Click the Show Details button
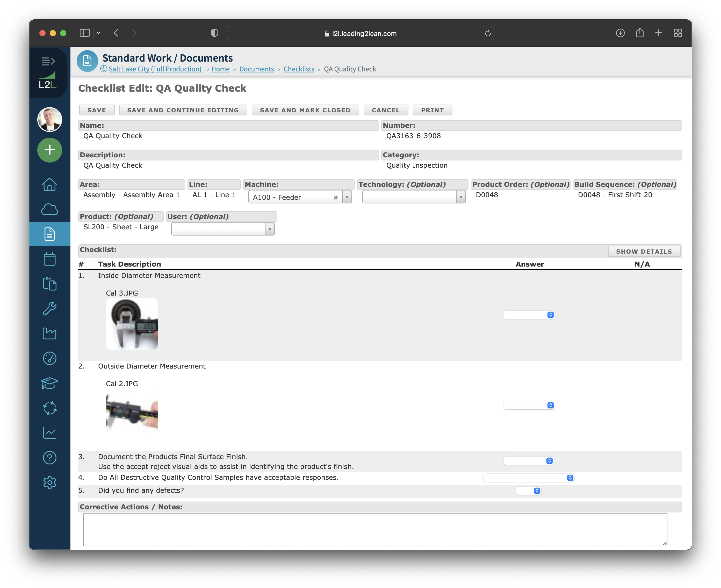721x588 pixels. click(x=644, y=251)
